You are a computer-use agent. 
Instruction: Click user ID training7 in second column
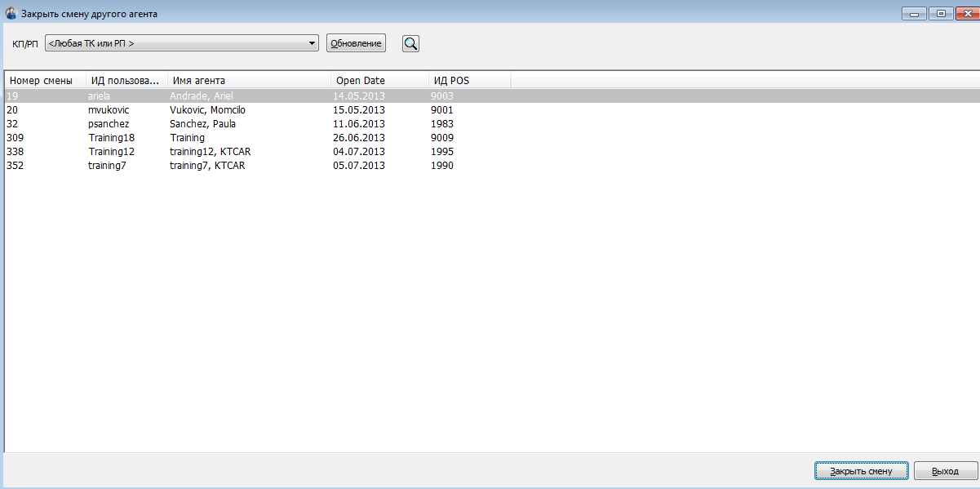pyautogui.click(x=107, y=166)
